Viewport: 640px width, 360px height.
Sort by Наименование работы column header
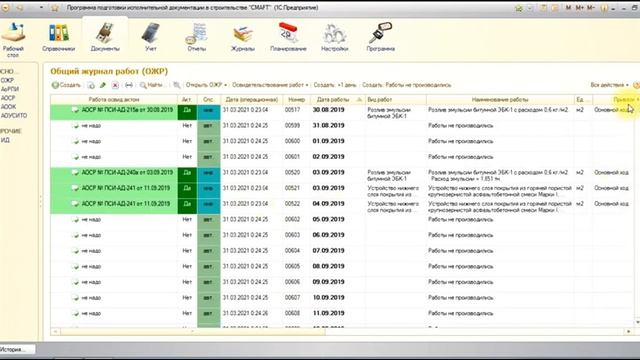(500, 99)
